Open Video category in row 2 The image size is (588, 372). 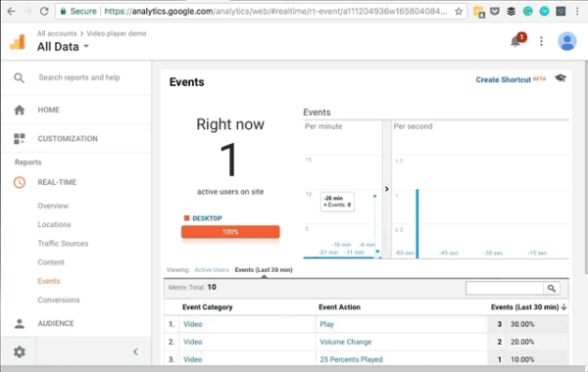tap(193, 342)
